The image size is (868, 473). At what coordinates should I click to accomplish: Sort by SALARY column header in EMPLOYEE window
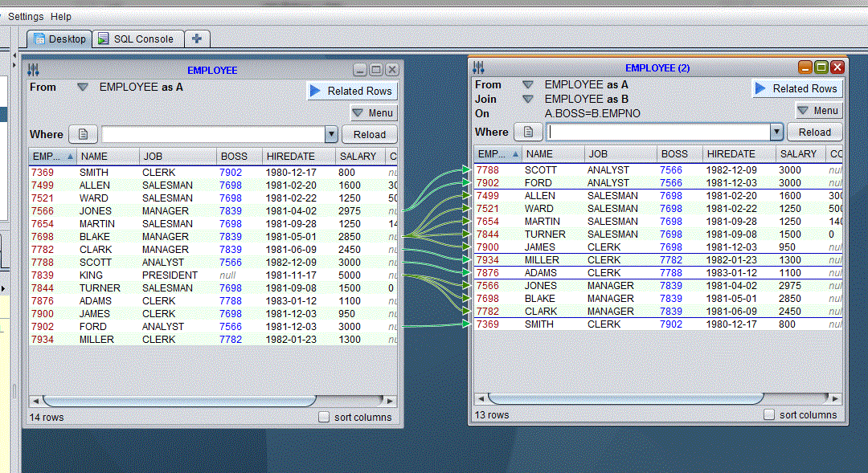click(360, 157)
